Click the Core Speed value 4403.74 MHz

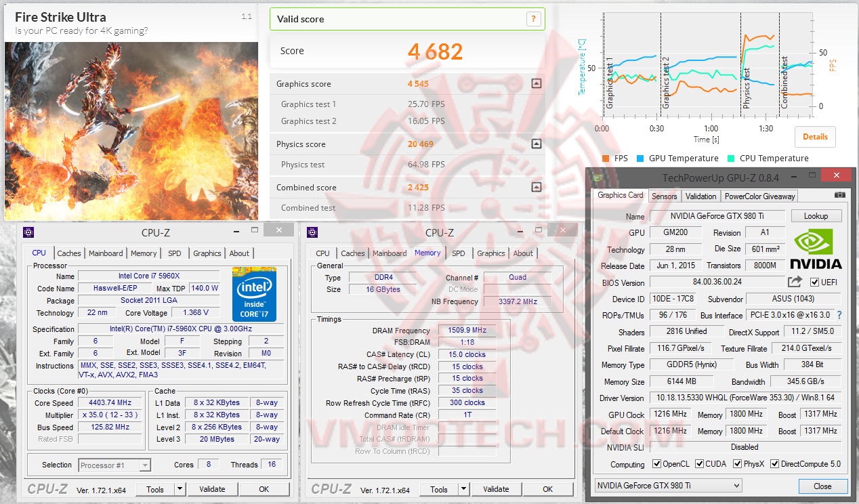coord(110,402)
